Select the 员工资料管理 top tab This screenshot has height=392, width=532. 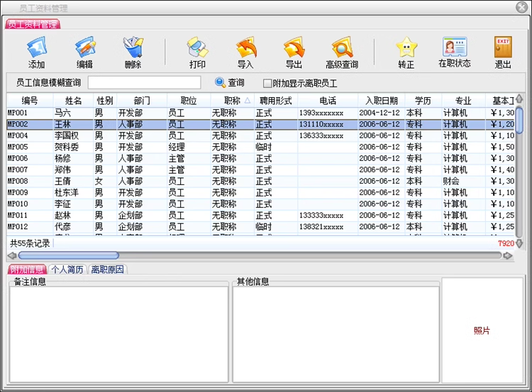click(x=33, y=24)
